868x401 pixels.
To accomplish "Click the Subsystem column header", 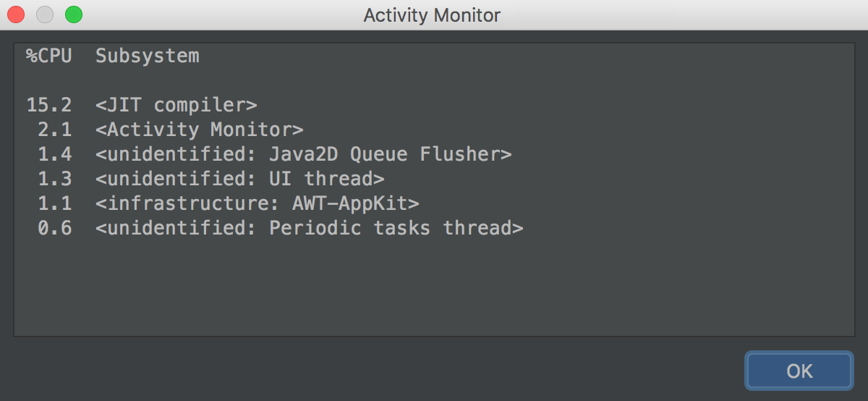I will click(x=148, y=56).
